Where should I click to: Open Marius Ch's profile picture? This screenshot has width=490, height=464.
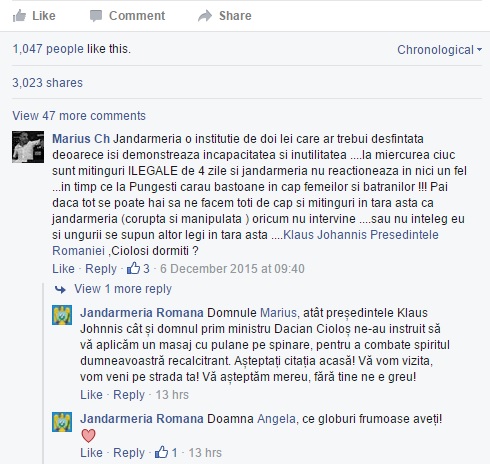28,147
